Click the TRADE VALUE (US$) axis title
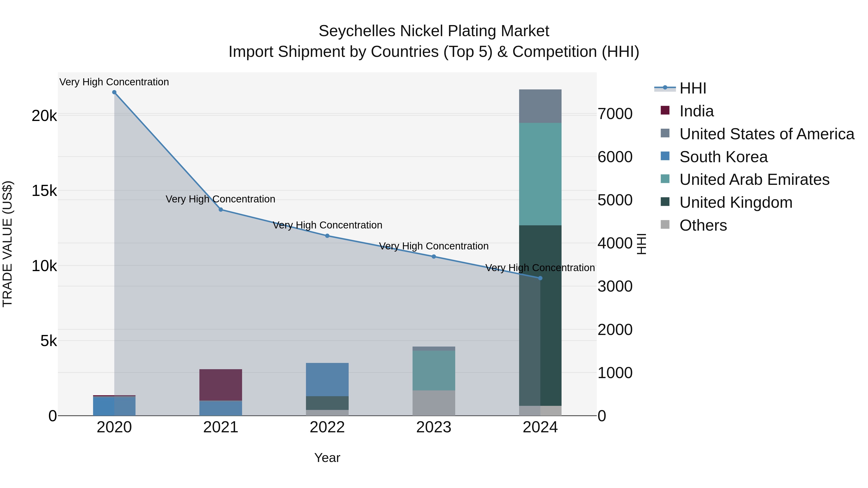This screenshot has width=868, height=488. click(7, 244)
